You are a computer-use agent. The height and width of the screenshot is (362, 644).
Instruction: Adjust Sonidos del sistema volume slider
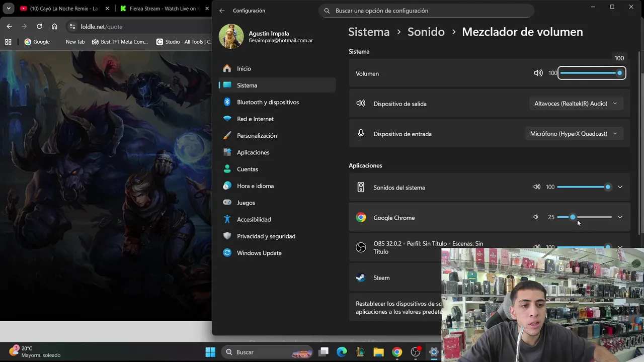tap(585, 187)
